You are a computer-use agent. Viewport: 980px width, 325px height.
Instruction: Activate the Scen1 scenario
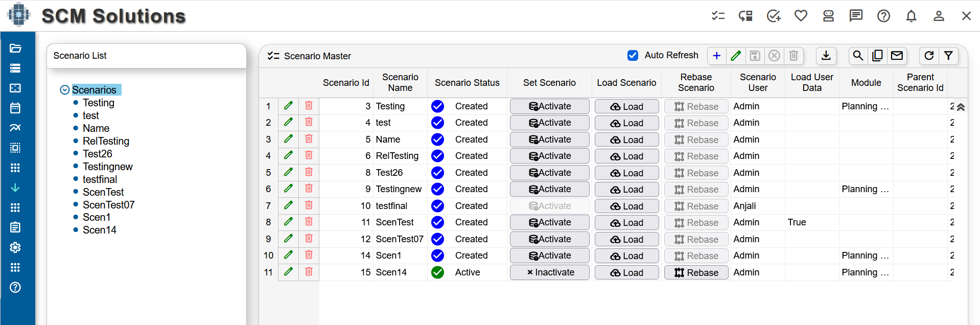[x=549, y=256]
